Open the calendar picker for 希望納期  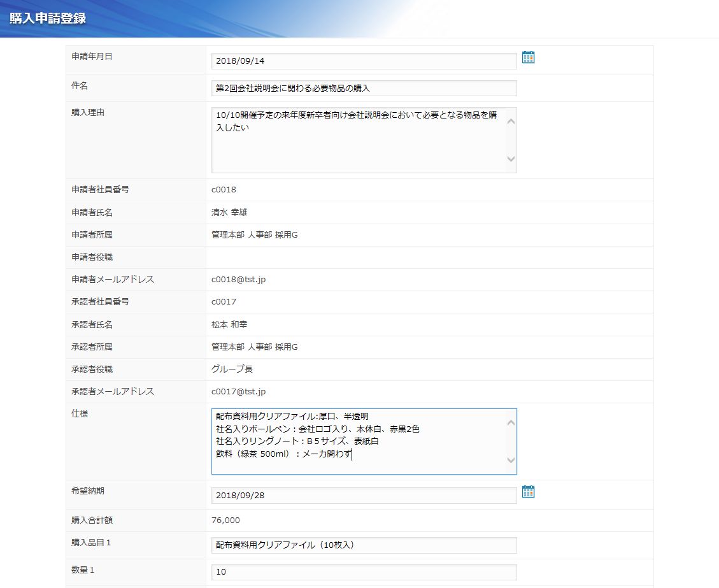point(528,492)
